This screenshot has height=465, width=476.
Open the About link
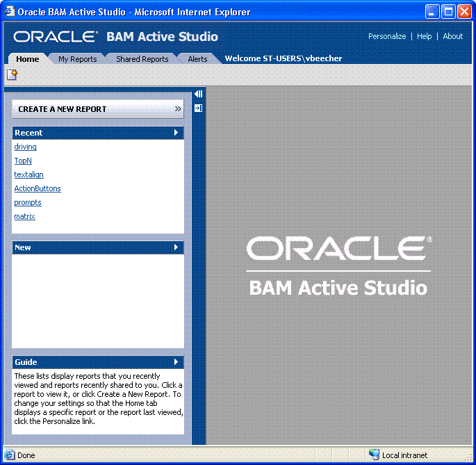click(x=452, y=36)
